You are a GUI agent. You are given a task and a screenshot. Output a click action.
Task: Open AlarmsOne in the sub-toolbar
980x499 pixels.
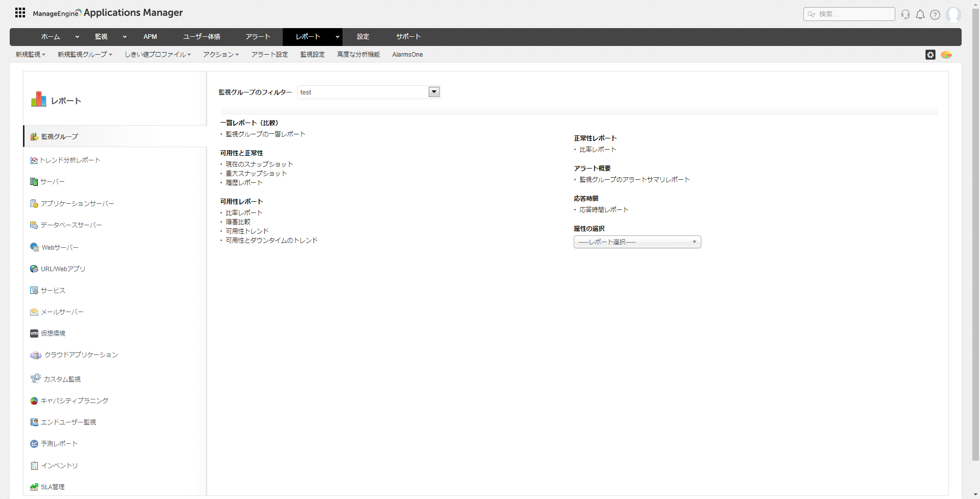click(407, 55)
